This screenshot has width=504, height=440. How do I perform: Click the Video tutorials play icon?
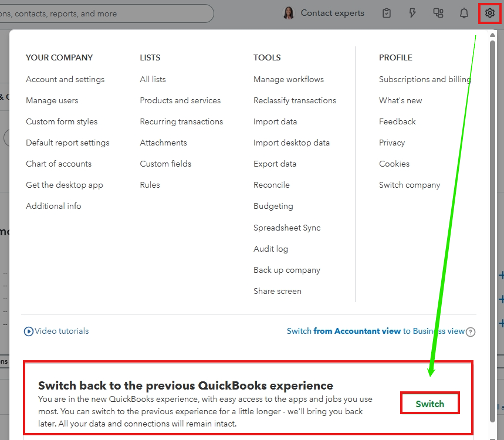point(29,331)
